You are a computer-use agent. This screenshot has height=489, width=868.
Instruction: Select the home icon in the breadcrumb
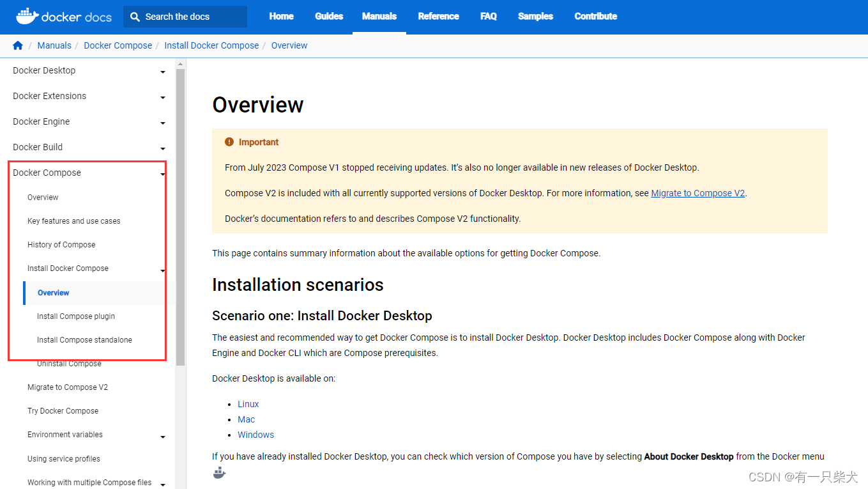[17, 45]
